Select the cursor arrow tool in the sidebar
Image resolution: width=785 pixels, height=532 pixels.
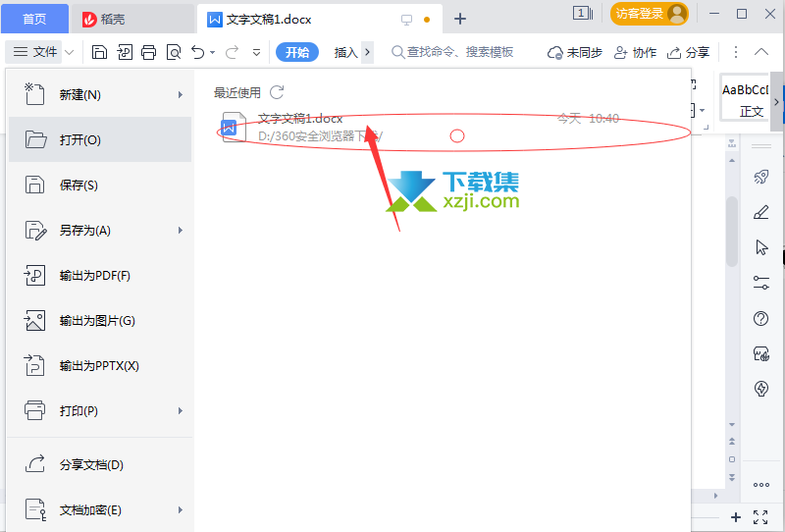[761, 247]
